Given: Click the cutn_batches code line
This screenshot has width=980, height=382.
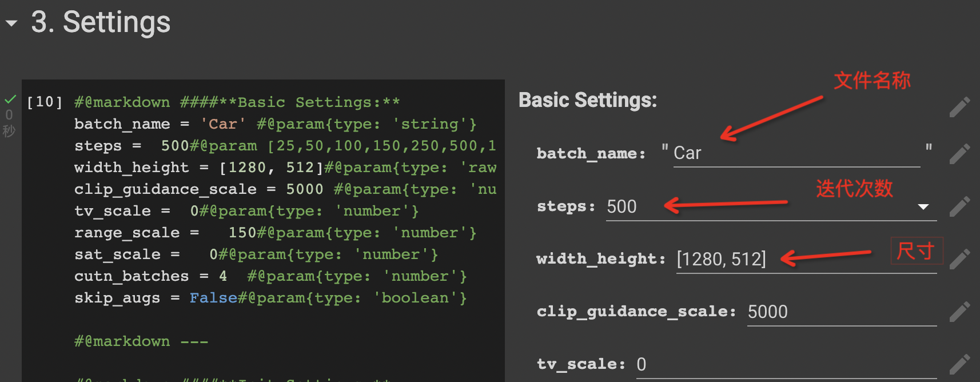Looking at the screenshot, I should click(270, 276).
